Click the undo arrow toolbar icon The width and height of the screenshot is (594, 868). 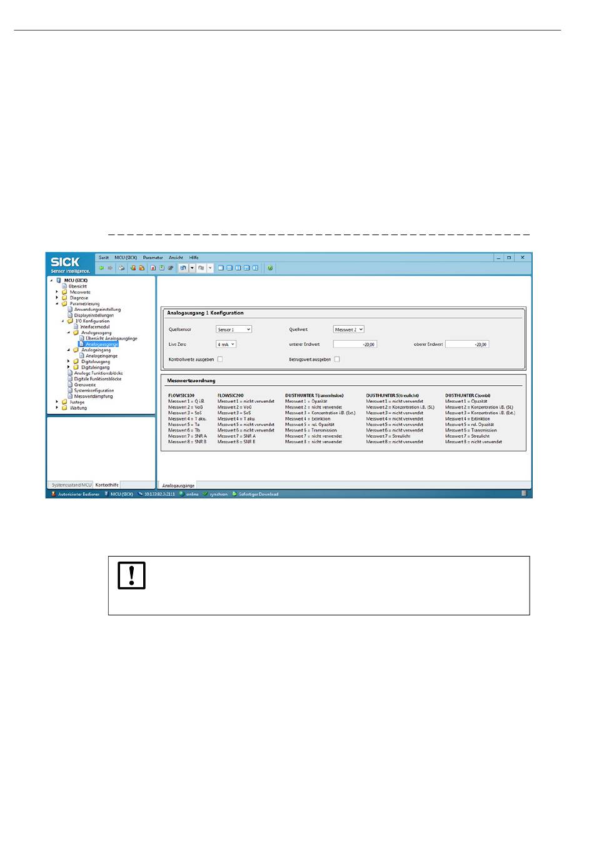(x=183, y=268)
